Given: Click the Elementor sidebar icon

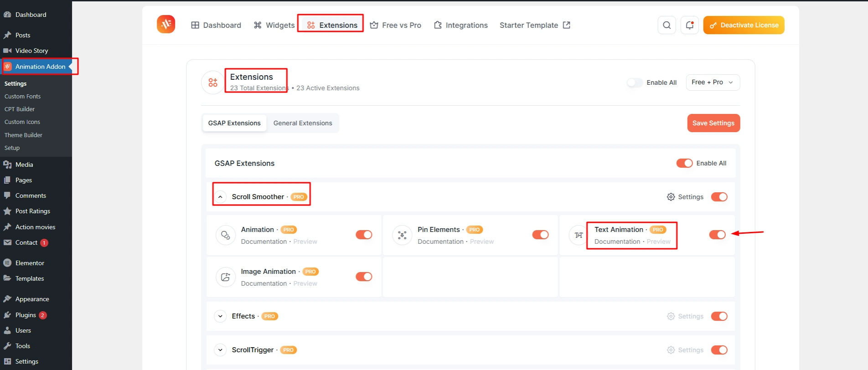Looking at the screenshot, I should (x=7, y=263).
